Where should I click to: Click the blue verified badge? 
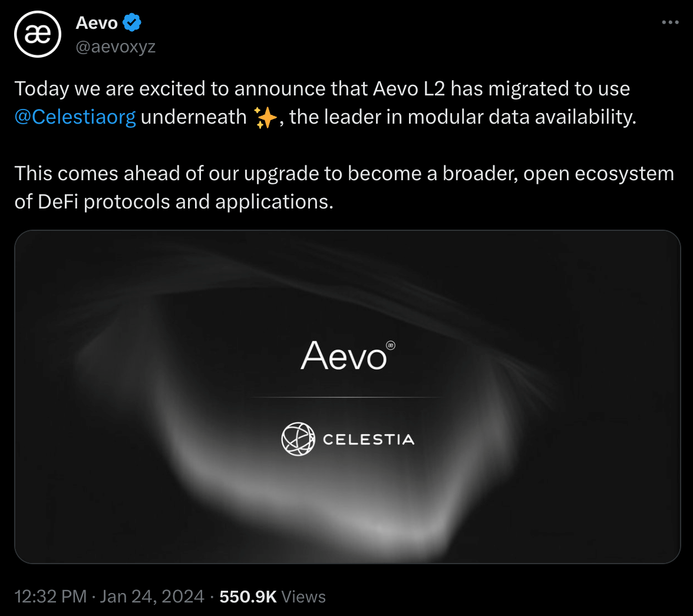131,24
